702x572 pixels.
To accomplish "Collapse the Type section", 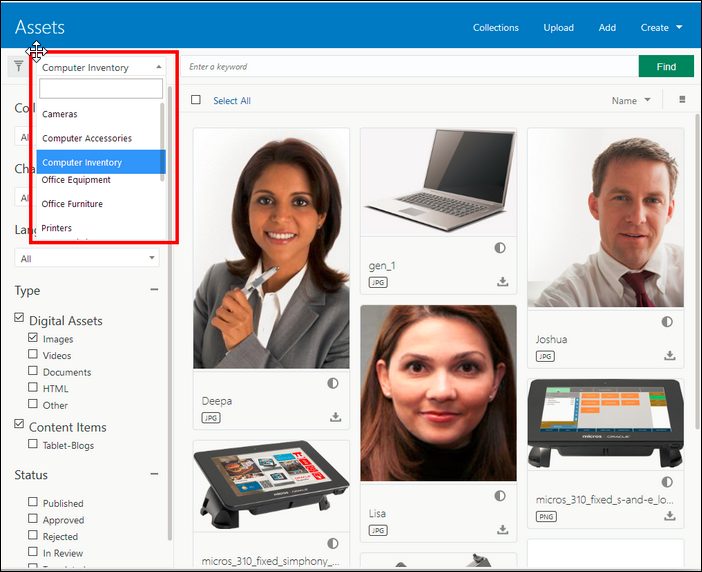I will click(x=154, y=290).
